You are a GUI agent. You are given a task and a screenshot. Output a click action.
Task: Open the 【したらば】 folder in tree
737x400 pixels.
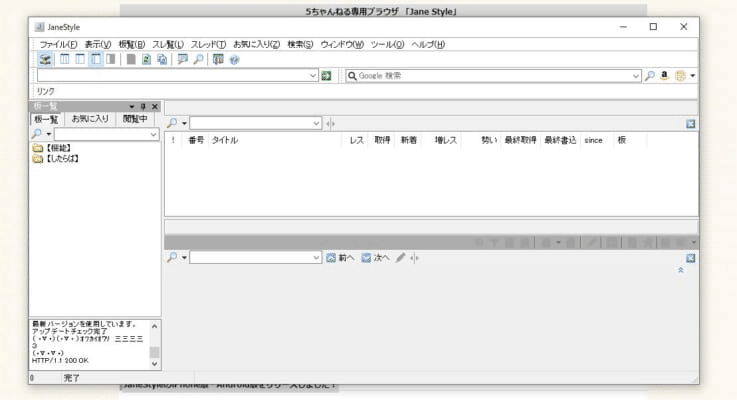tap(56, 159)
